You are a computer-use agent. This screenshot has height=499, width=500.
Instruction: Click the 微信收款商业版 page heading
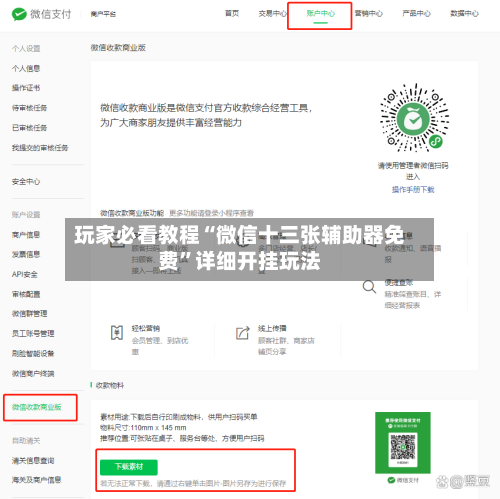[x=118, y=48]
